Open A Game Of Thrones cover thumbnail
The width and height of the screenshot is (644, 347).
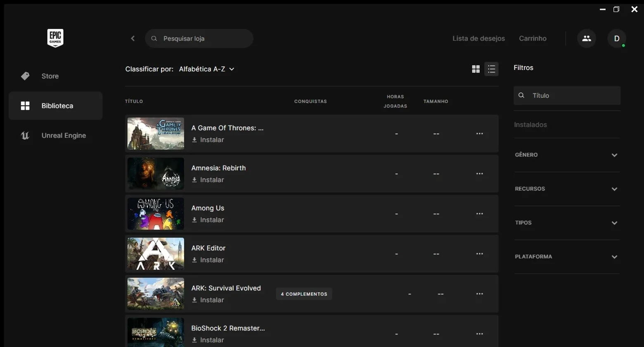click(156, 134)
